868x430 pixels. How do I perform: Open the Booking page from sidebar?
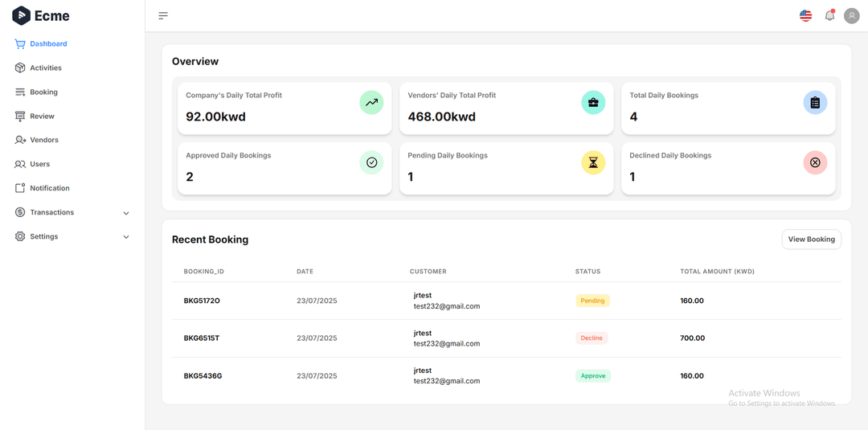(43, 92)
